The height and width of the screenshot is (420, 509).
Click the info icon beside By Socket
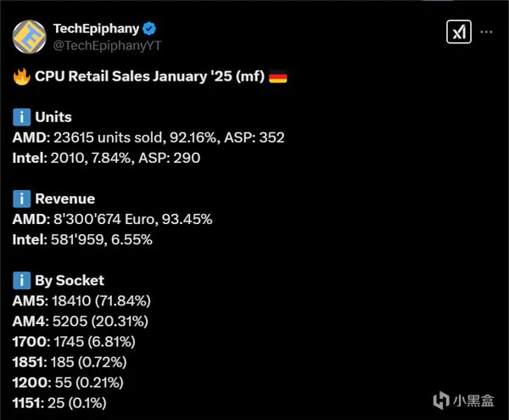pyautogui.click(x=21, y=281)
